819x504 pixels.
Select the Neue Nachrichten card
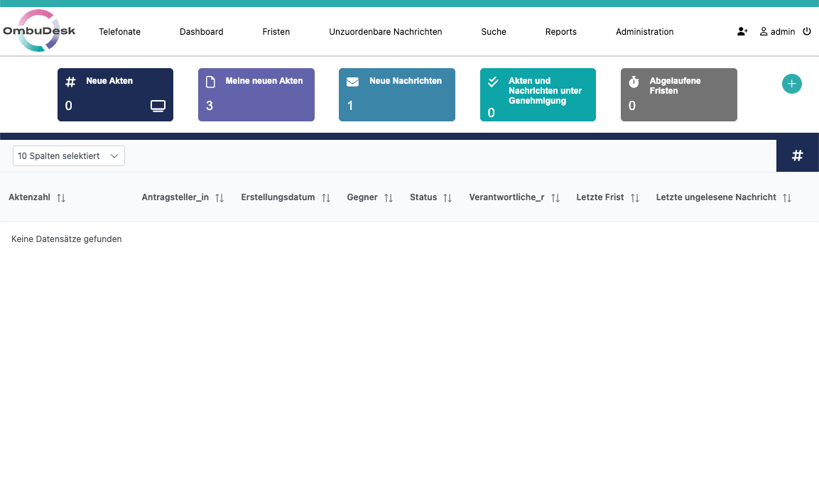397,94
